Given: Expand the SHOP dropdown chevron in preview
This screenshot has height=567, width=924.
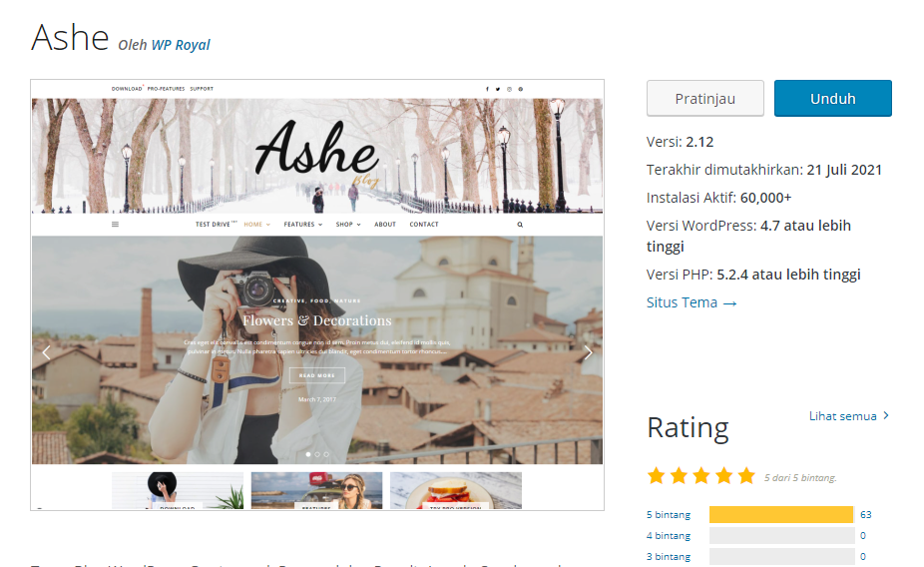Looking at the screenshot, I should 358,225.
